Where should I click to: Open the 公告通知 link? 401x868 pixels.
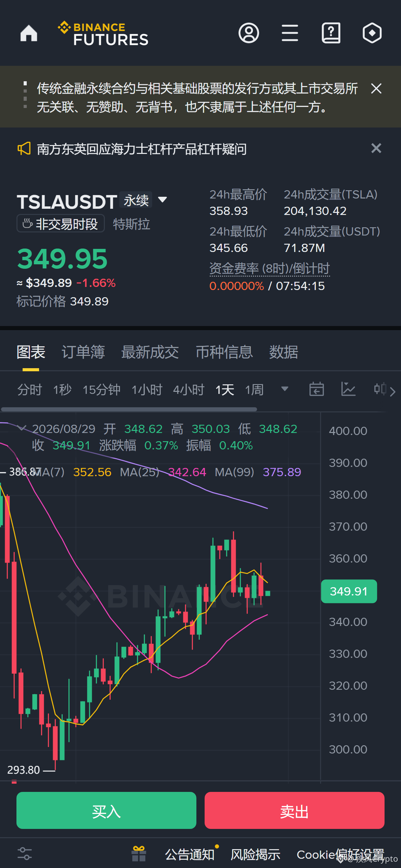pyautogui.click(x=190, y=855)
